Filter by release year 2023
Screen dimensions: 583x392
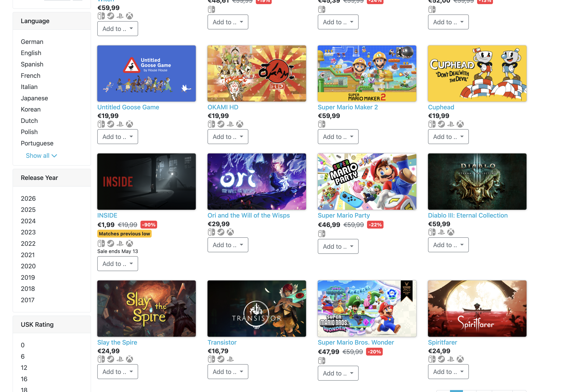coord(28,232)
